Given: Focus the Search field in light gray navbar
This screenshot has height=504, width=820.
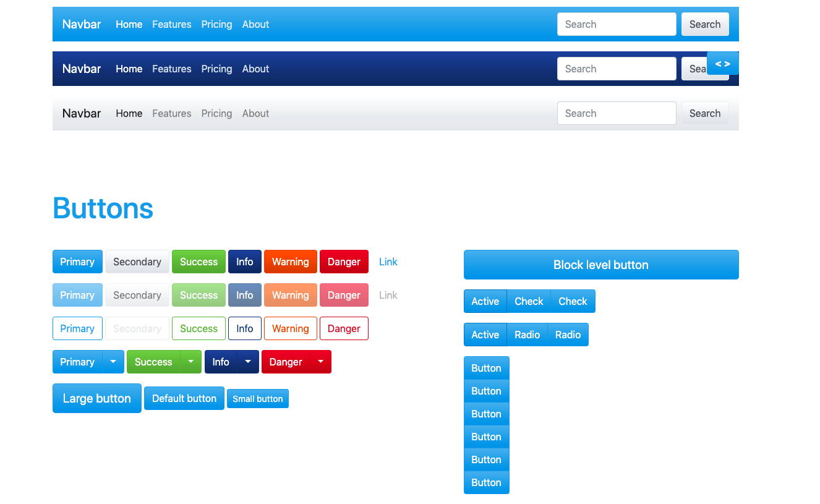Looking at the screenshot, I should 617,113.
